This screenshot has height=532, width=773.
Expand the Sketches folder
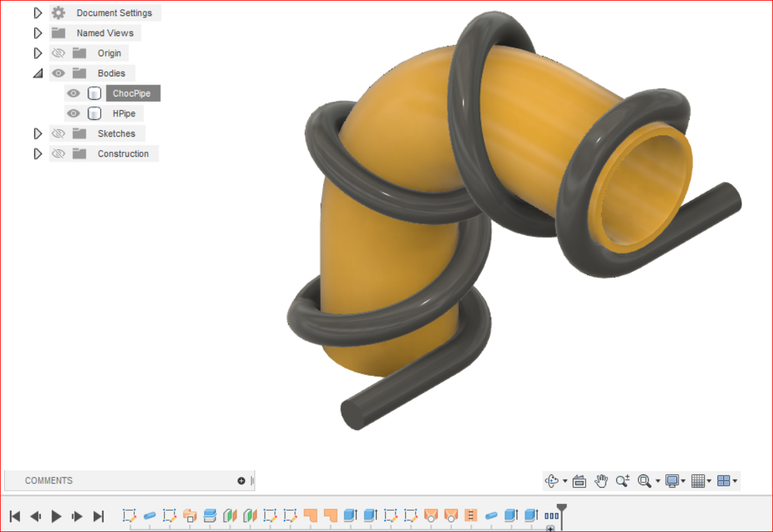pos(38,133)
